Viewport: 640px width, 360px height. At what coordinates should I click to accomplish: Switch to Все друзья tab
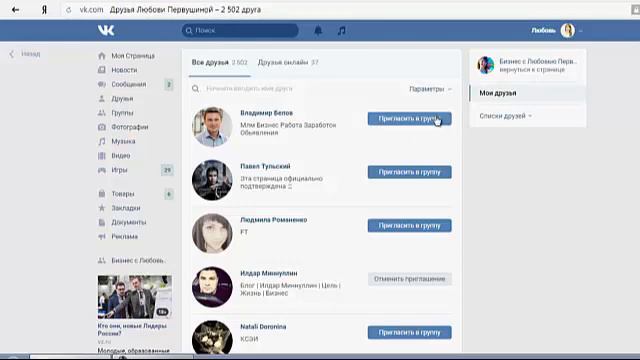click(219, 62)
